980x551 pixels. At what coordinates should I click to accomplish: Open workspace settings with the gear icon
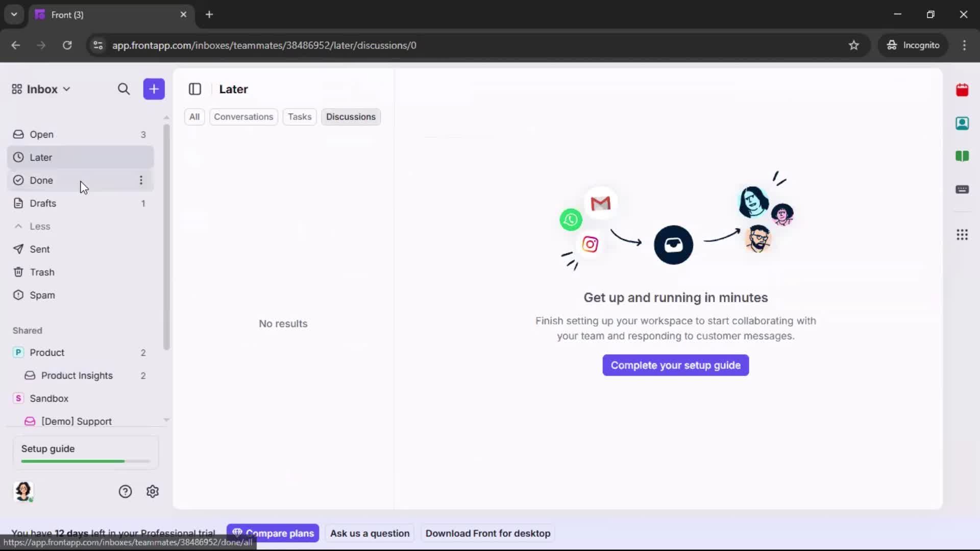tap(153, 491)
